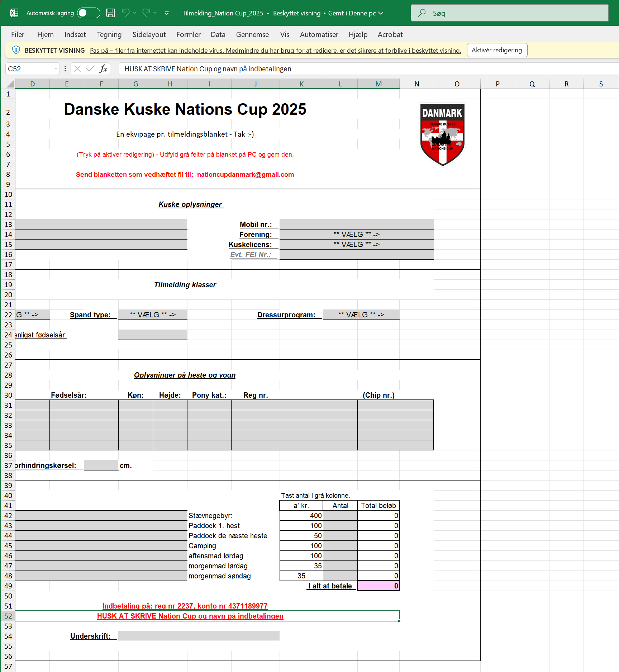619x672 pixels.
Task: Click the Undo arrow icon
Action: click(x=125, y=13)
